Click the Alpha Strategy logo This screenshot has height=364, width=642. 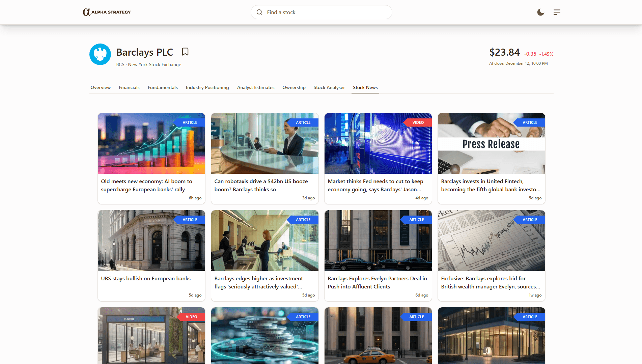[x=107, y=12]
